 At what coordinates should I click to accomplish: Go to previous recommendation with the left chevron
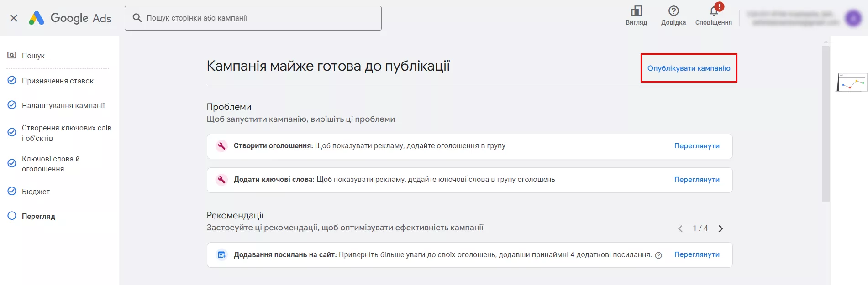point(680,228)
